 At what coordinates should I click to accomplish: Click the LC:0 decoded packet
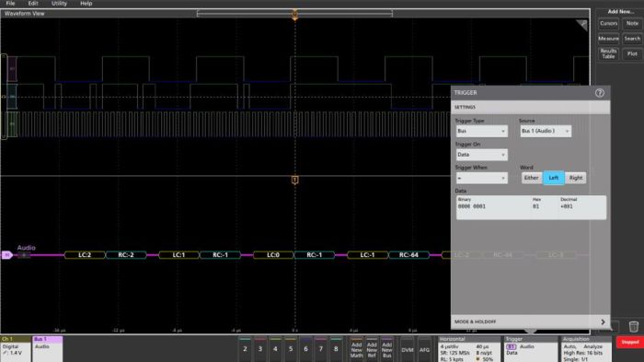[273, 255]
